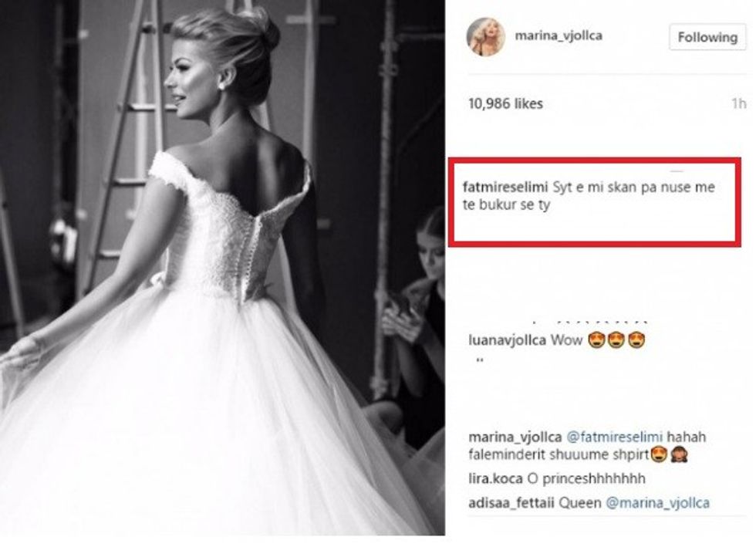Open the 1h post timestamp
This screenshot has height=547, width=756.
pos(739,103)
